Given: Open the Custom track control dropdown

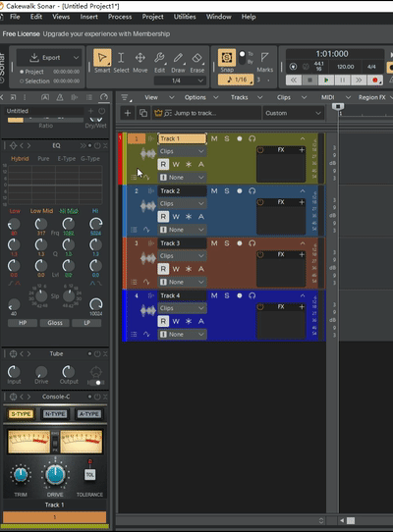Looking at the screenshot, I should click(x=293, y=113).
